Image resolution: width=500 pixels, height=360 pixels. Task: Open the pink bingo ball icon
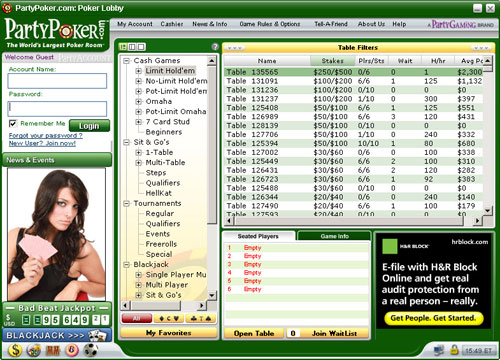click(x=72, y=350)
